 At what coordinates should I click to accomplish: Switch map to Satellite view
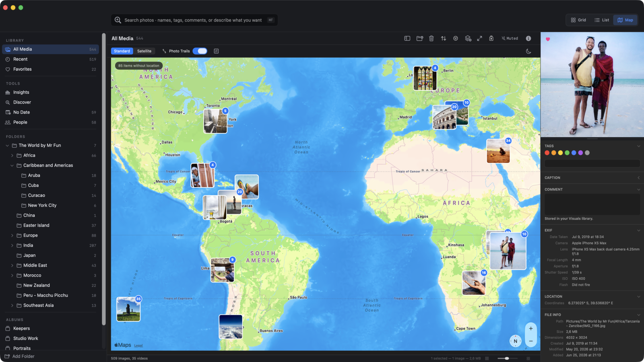pyautogui.click(x=144, y=51)
